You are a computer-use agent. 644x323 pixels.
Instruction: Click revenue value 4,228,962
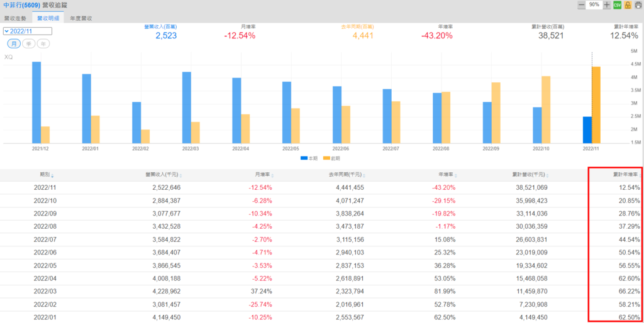166,292
